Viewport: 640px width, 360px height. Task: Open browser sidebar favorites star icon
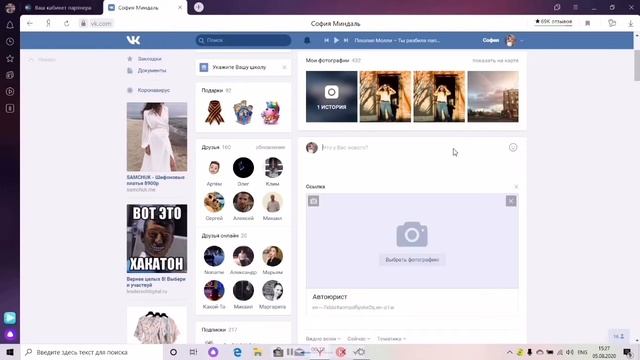pyautogui.click(x=10, y=58)
